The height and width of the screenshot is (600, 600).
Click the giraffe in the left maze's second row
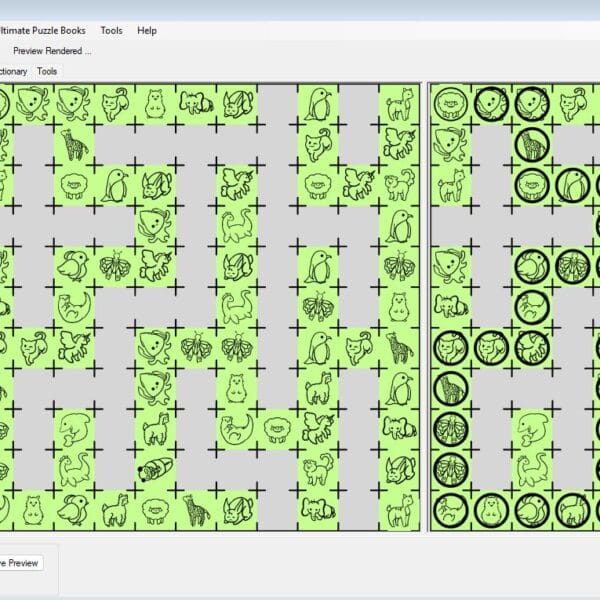[x=74, y=143]
